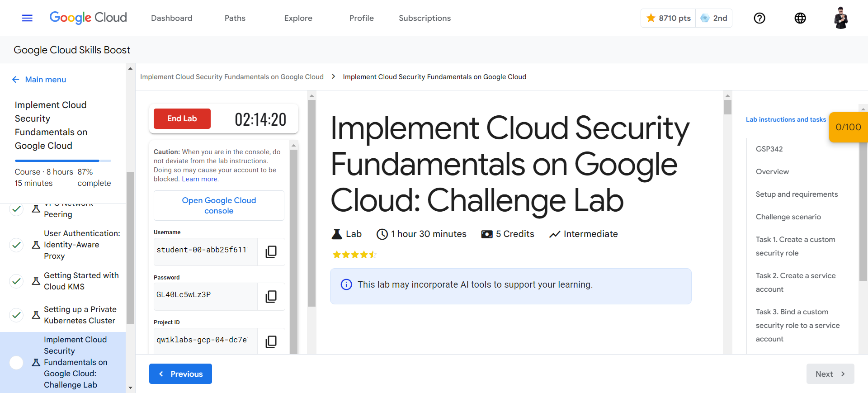Jump to Task 2 Create a service account

(x=796, y=282)
